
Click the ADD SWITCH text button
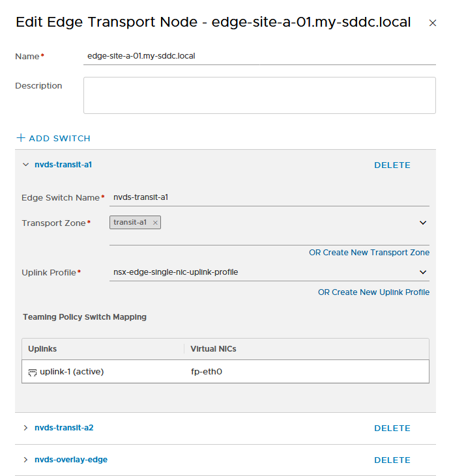tap(59, 139)
